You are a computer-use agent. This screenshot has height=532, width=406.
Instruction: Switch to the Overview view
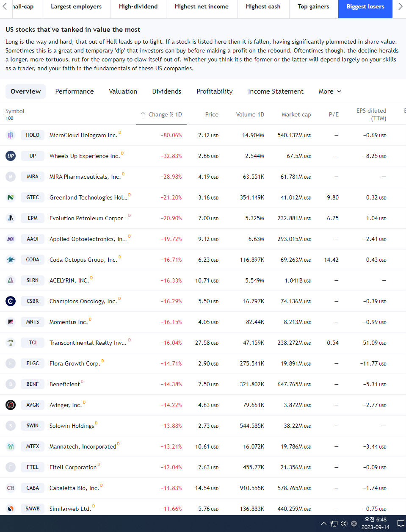coord(26,91)
